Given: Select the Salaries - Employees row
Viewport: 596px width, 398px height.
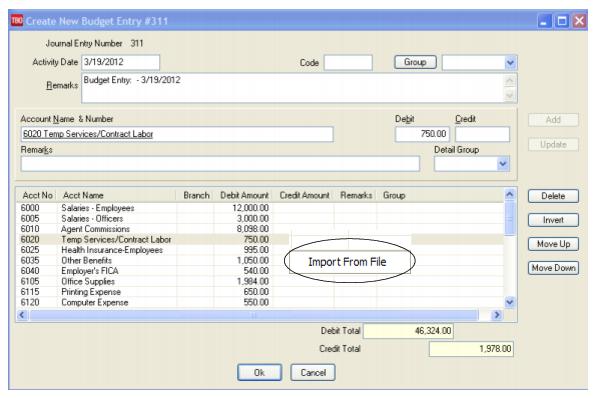Looking at the screenshot, I should point(260,208).
